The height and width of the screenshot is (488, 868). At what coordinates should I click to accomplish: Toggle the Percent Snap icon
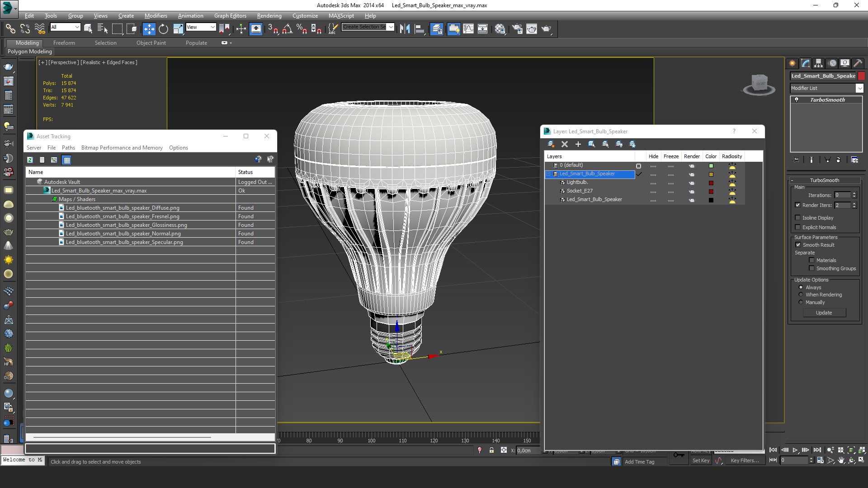[302, 29]
